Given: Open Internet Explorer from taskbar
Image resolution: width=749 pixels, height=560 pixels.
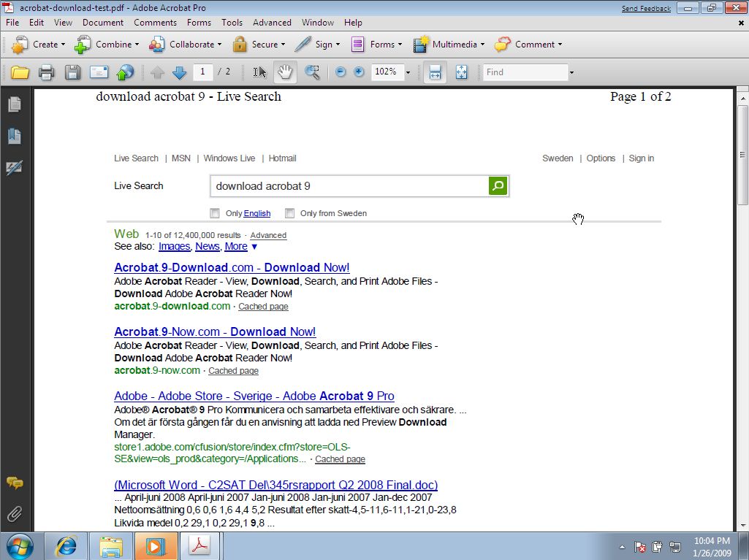Looking at the screenshot, I should (66, 546).
